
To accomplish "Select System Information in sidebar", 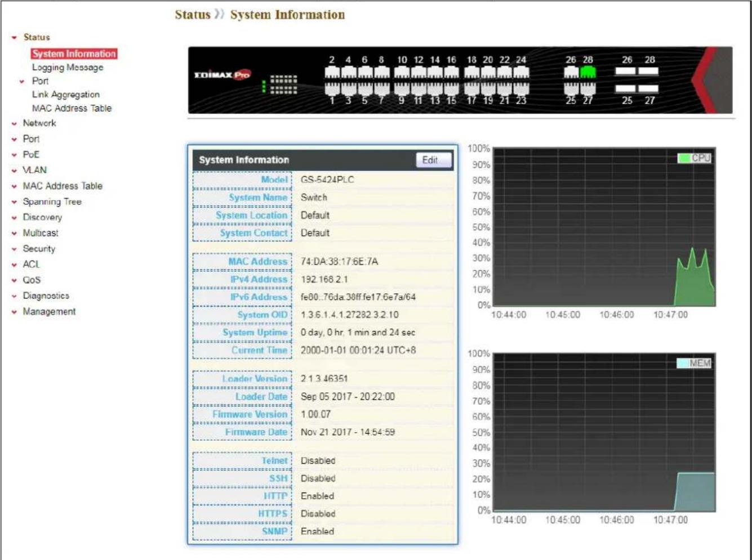I will coord(74,53).
